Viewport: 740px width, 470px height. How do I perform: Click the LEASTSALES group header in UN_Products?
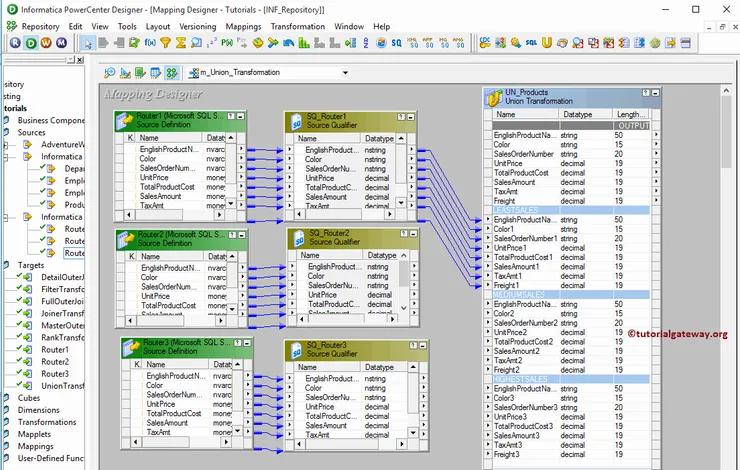click(x=571, y=210)
